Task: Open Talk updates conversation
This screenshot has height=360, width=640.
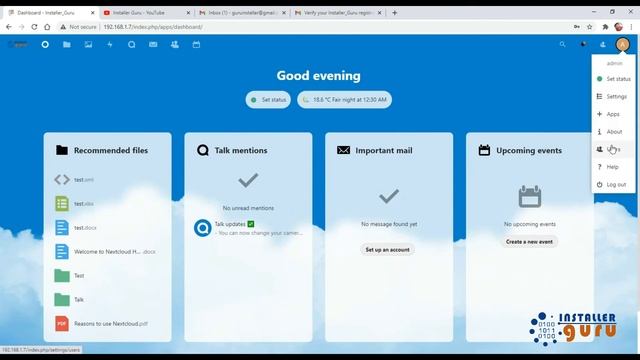Action: point(248,228)
